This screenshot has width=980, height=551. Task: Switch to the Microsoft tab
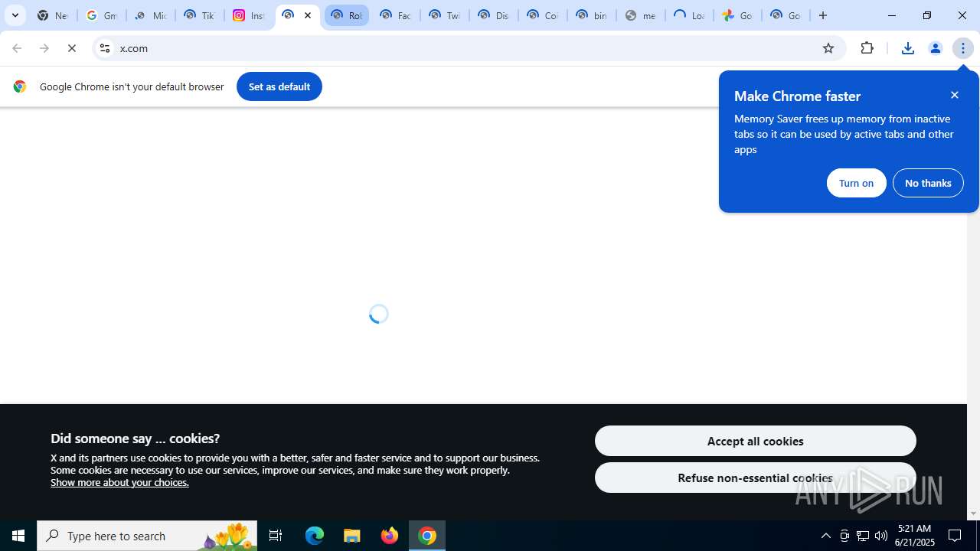[150, 15]
